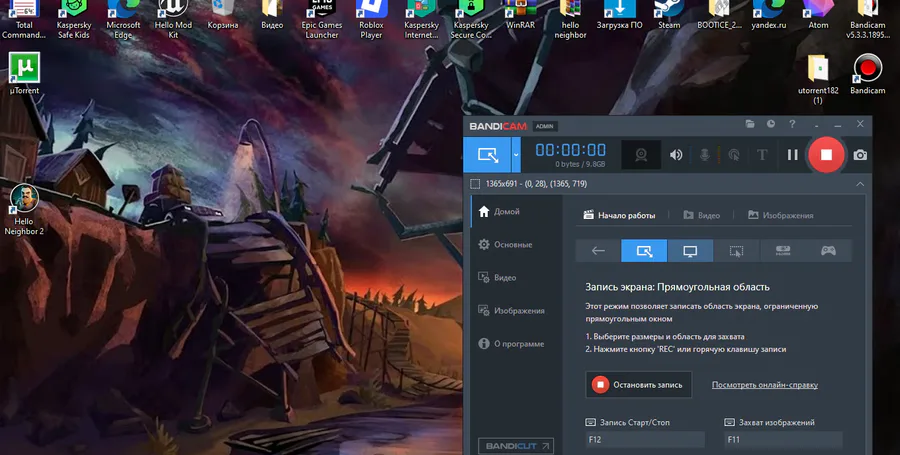Viewport: 900px width, 455px height.
Task: Collapse Bandicam panel with chevron
Action: pyautogui.click(x=860, y=184)
